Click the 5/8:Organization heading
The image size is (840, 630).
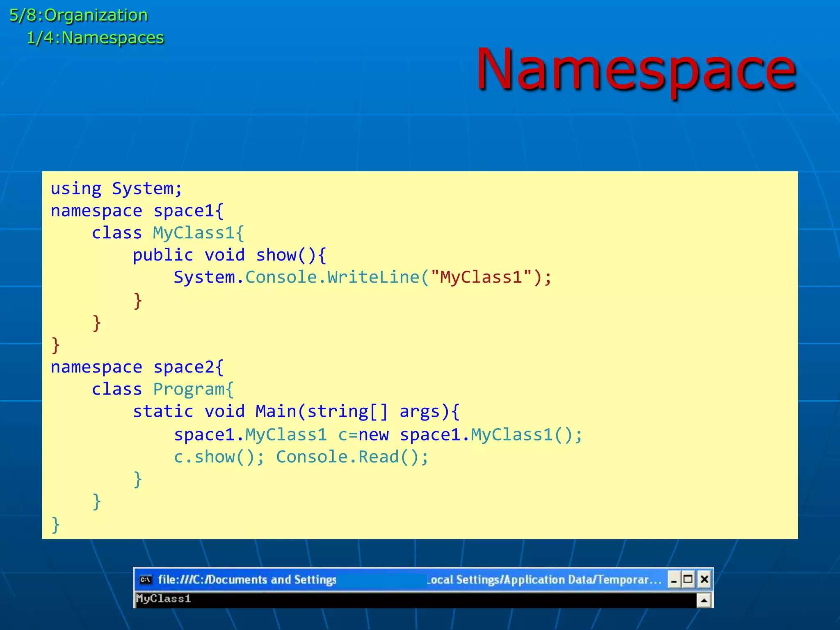pyautogui.click(x=78, y=16)
